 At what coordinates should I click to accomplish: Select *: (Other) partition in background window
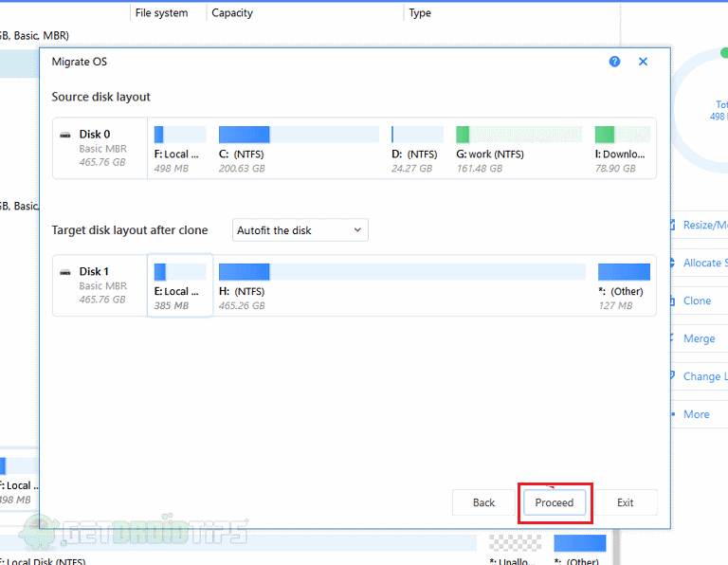tap(579, 550)
